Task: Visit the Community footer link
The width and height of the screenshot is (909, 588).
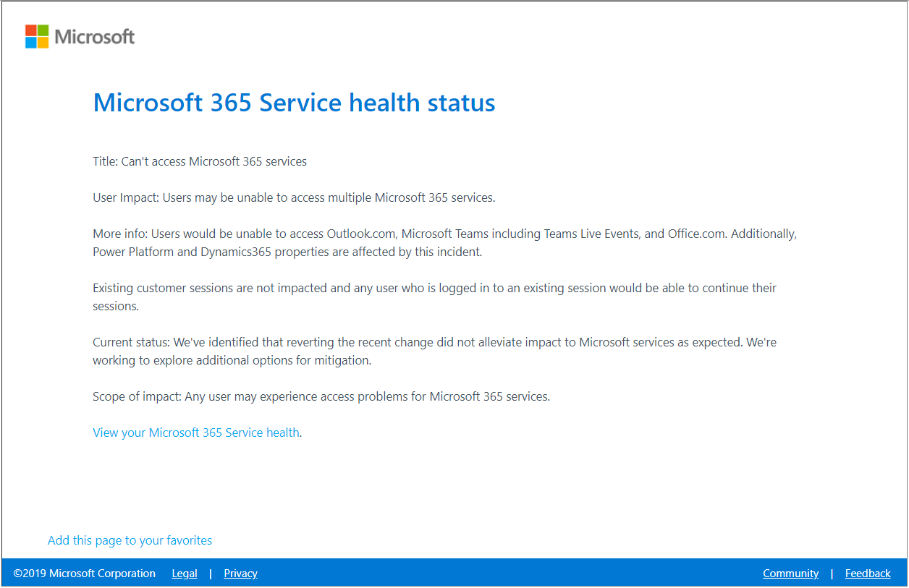Action: coord(790,574)
